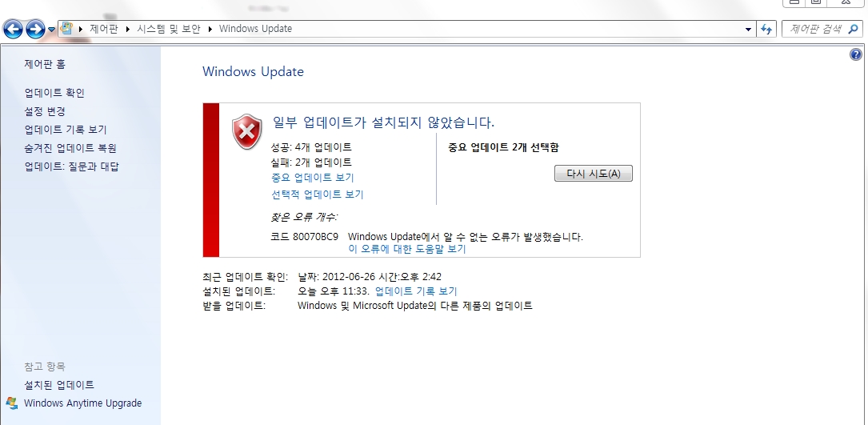Click the 다시 시도(A) button
Image resolution: width=868 pixels, height=425 pixels.
coord(594,174)
